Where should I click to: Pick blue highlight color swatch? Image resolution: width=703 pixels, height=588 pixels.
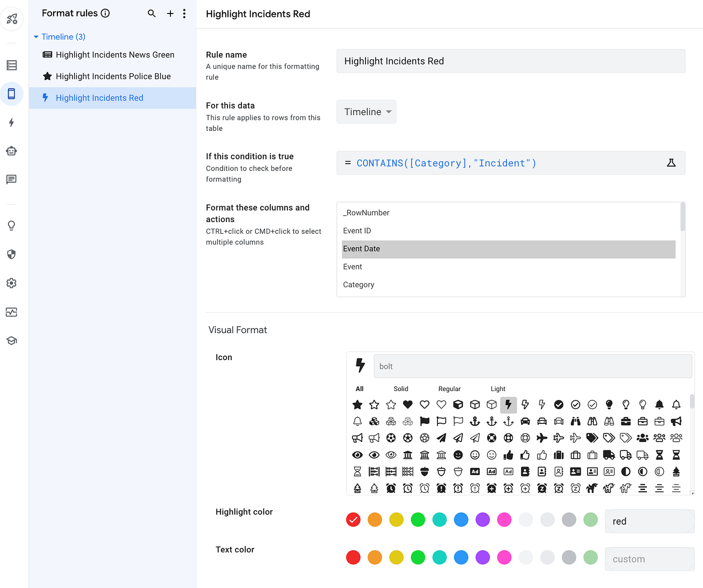pyautogui.click(x=461, y=519)
